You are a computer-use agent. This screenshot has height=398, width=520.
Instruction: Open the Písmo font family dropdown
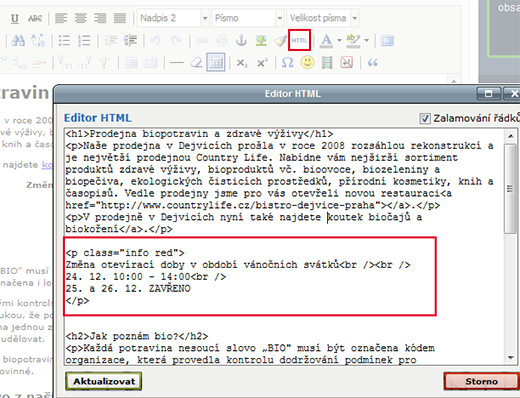248,18
